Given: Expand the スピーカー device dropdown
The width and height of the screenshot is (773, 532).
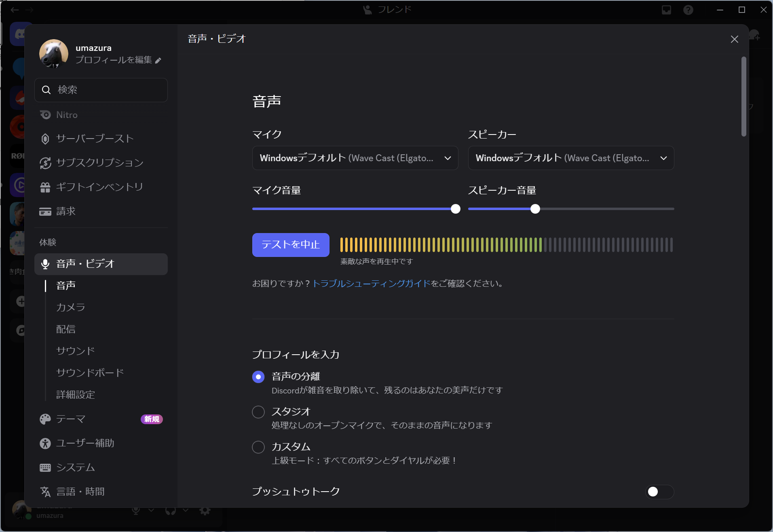Looking at the screenshot, I should (x=571, y=158).
